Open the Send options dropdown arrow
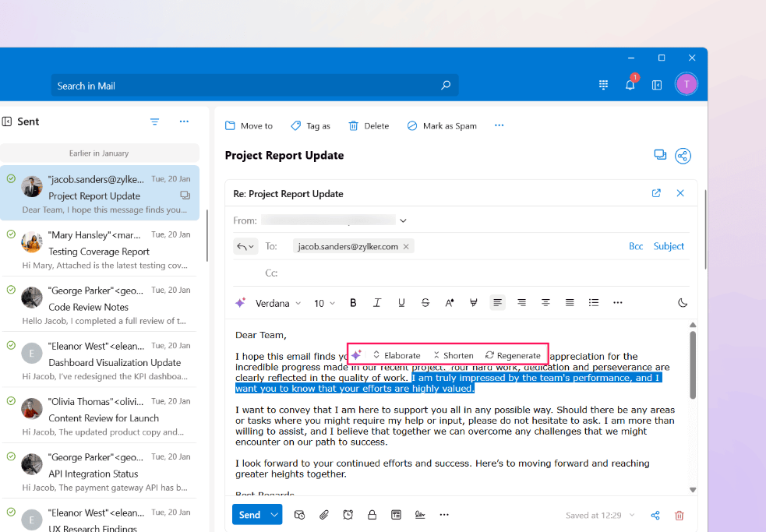766x532 pixels. pos(274,515)
